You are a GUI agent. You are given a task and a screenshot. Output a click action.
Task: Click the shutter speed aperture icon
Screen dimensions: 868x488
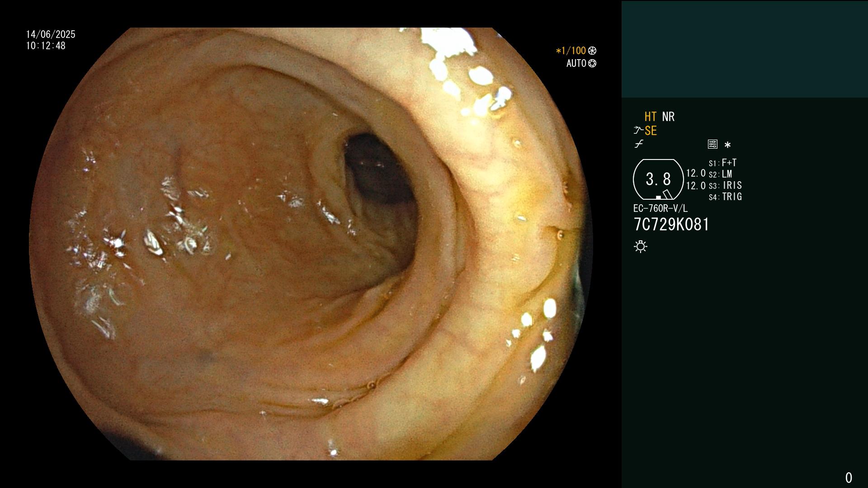tap(592, 51)
